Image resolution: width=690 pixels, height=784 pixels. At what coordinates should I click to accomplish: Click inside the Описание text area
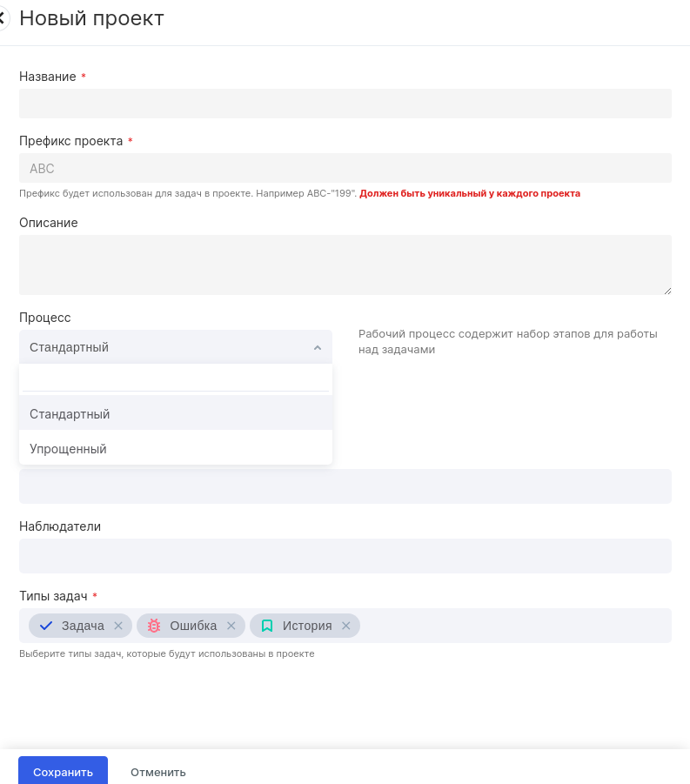tap(345, 265)
